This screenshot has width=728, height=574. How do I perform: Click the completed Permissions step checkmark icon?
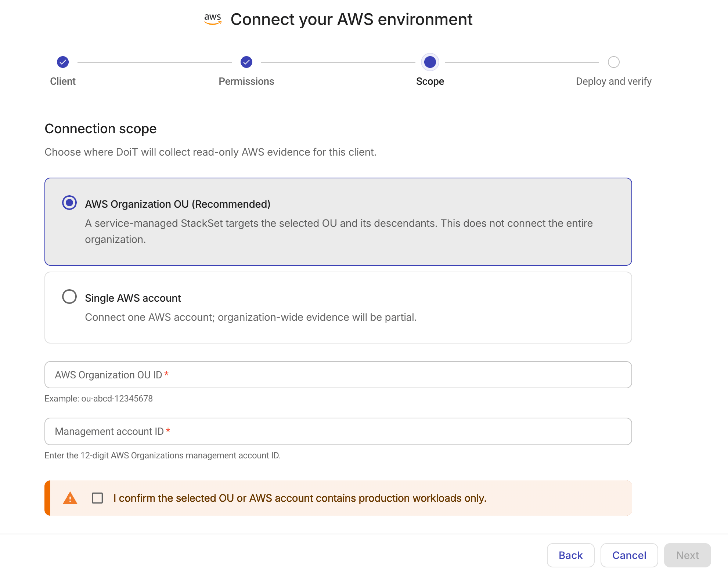246,62
